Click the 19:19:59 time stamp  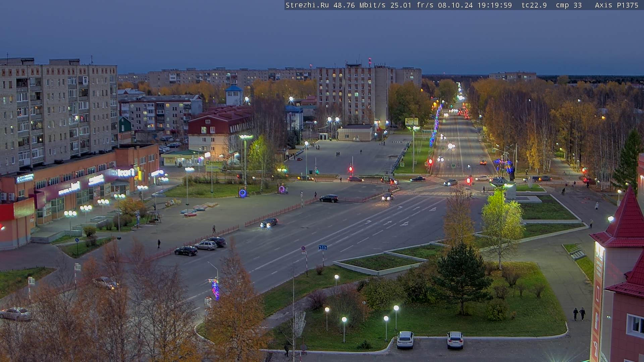coord(495,5)
